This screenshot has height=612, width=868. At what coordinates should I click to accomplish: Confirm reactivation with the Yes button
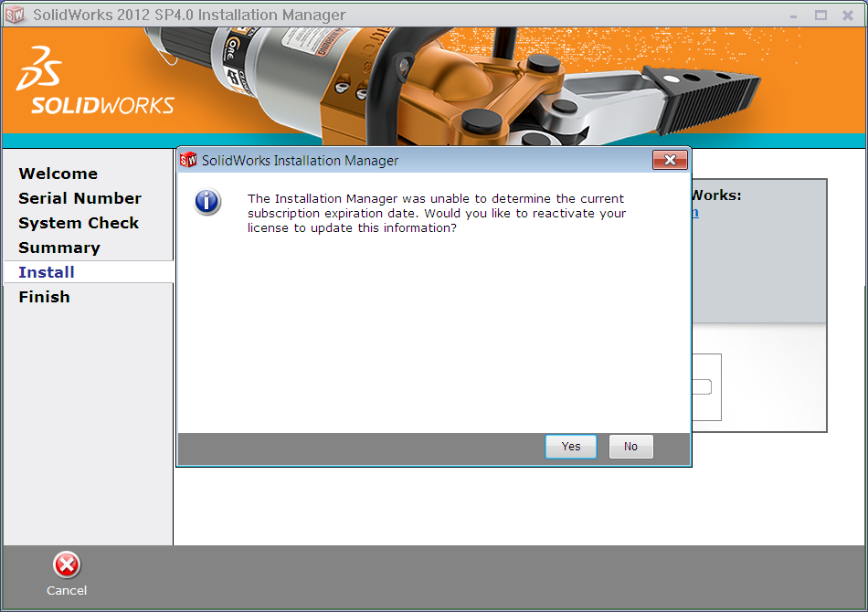tap(571, 447)
